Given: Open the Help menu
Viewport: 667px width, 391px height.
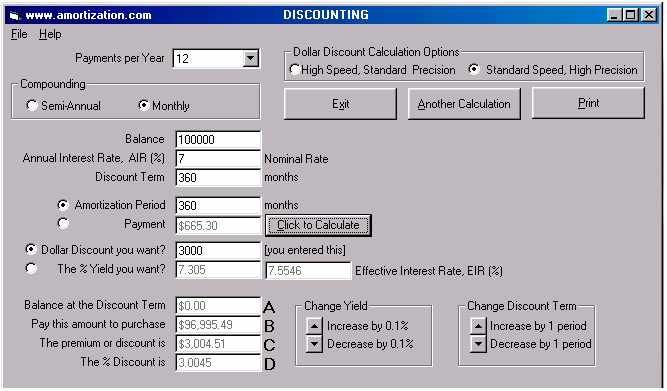Looking at the screenshot, I should tap(50, 34).
